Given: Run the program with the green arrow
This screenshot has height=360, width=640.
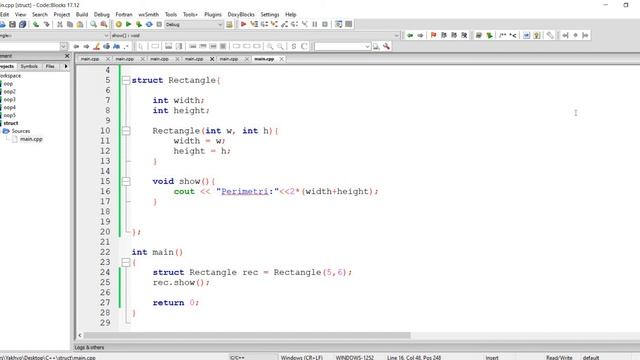Looking at the screenshot, I should tap(129, 24).
